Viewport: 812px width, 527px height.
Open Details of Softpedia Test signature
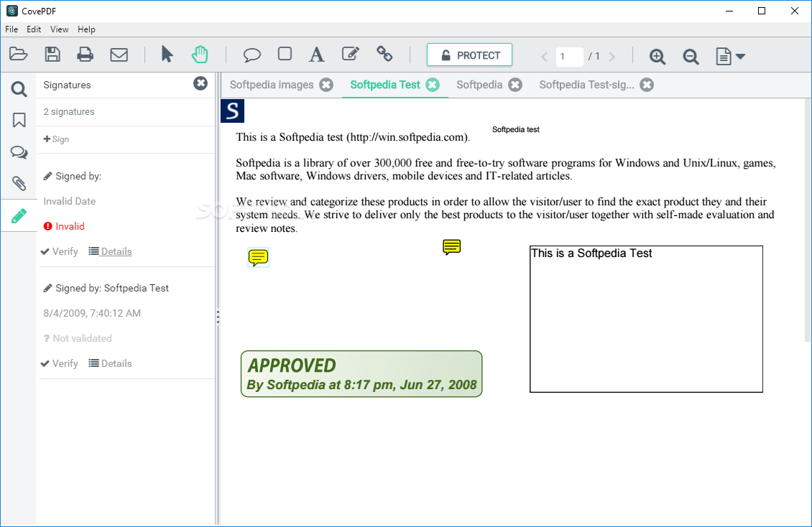click(x=111, y=363)
